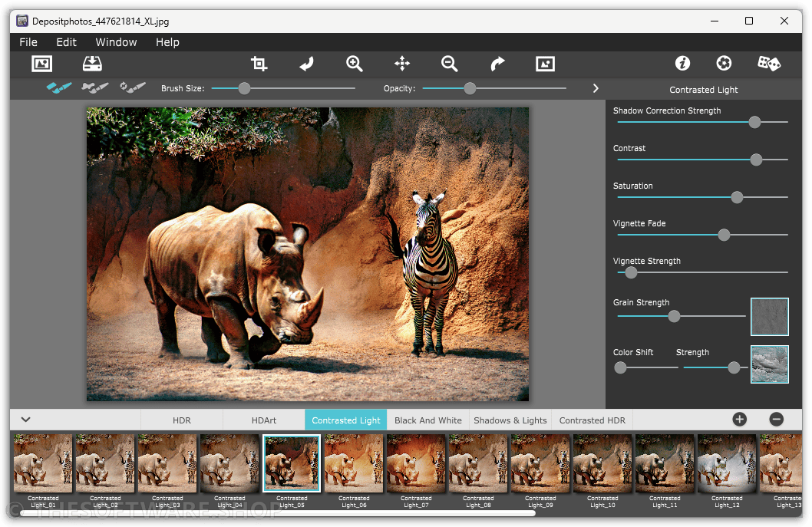Select the pan/move tool

tap(402, 64)
